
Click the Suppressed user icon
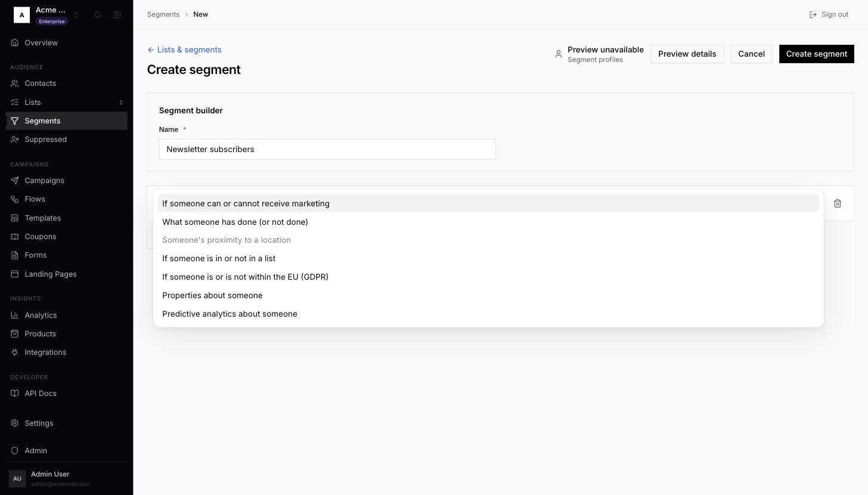[x=15, y=140]
